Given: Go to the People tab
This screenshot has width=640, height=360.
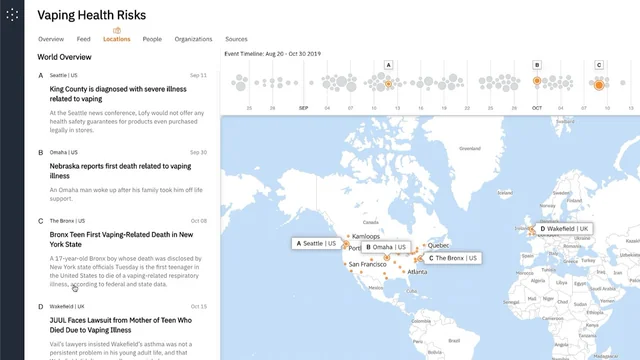Looking at the screenshot, I should pos(152,39).
